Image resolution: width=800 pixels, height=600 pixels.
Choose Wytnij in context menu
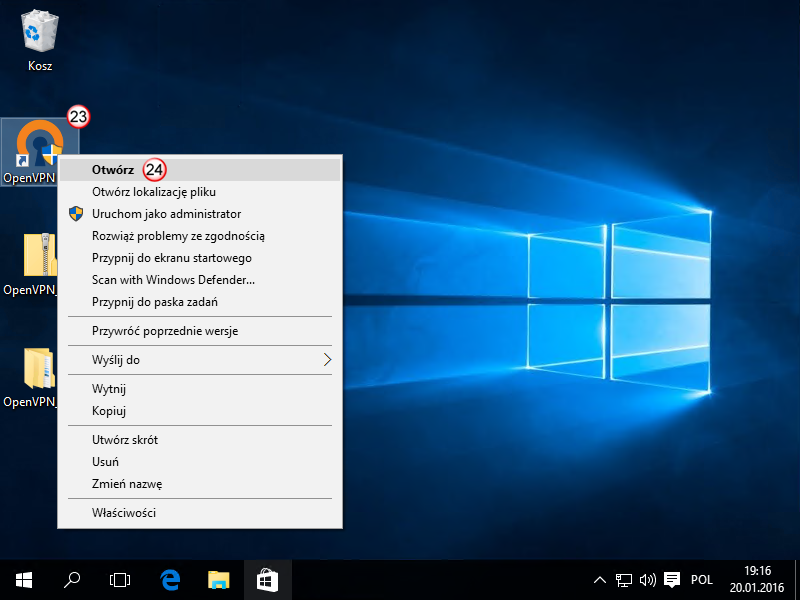(200, 389)
